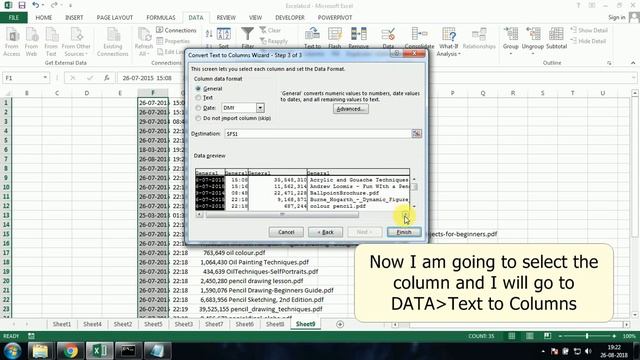Open the FILE tab
The width and height of the screenshot is (640, 360).
click(x=14, y=18)
